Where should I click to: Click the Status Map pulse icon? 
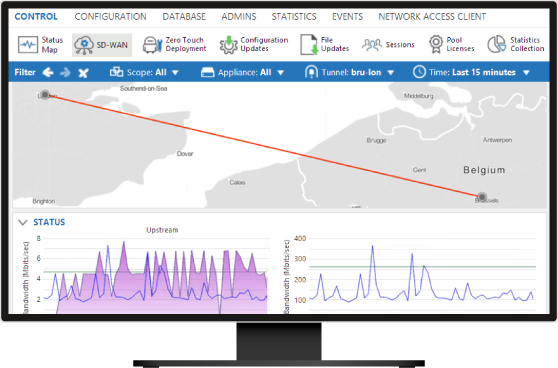tap(28, 45)
